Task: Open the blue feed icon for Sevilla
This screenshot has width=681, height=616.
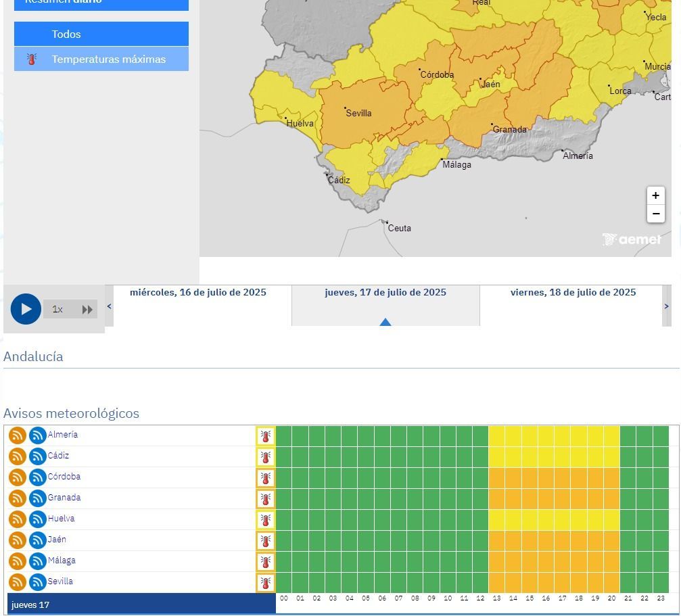Action: [38, 582]
